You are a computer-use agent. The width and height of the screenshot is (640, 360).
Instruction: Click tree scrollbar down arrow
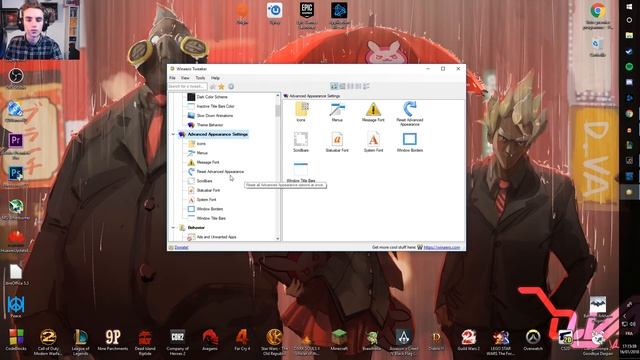278,238
